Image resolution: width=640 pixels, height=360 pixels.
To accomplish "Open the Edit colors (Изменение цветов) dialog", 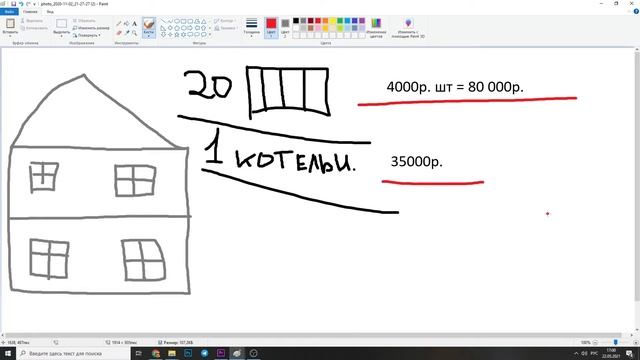I will (x=376, y=27).
